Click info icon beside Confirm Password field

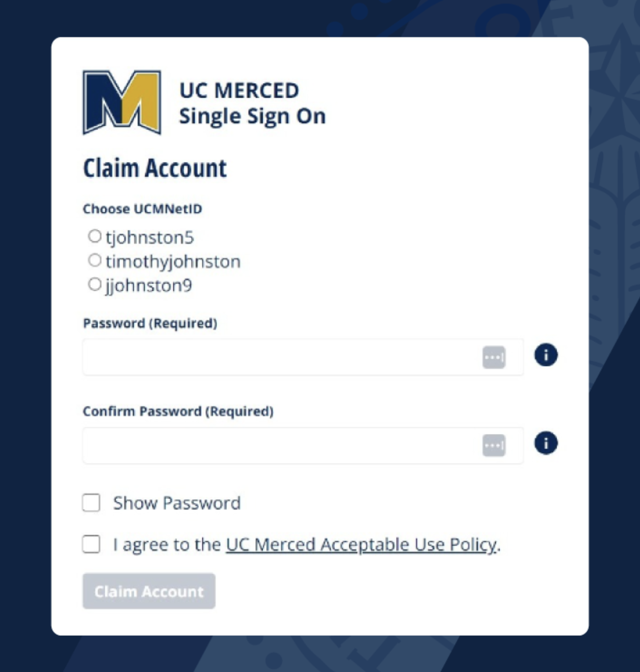click(x=546, y=443)
